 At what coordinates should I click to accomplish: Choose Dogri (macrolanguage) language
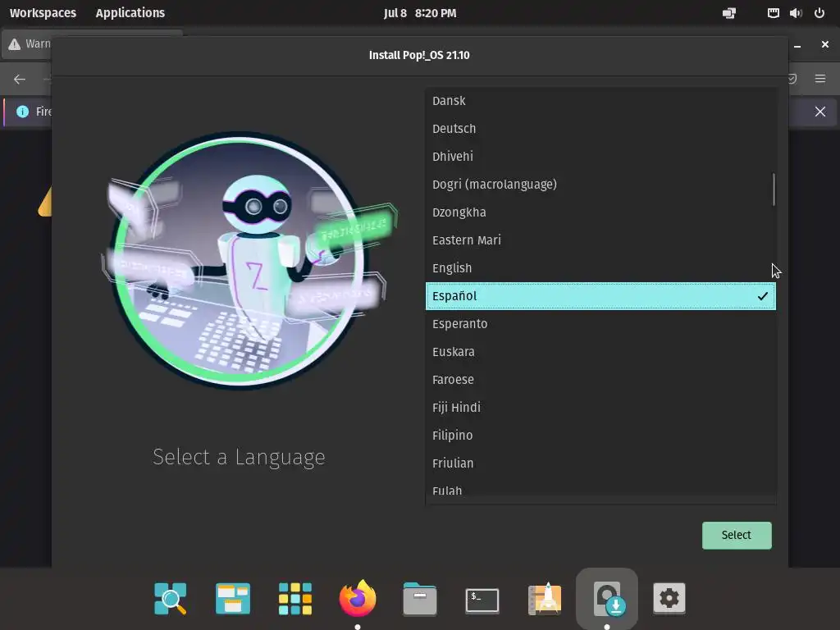[x=600, y=185]
